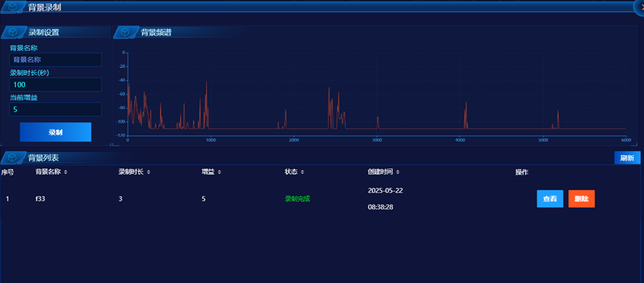Focus the 背景名称 input field
This screenshot has height=283, width=644.
(55, 59)
